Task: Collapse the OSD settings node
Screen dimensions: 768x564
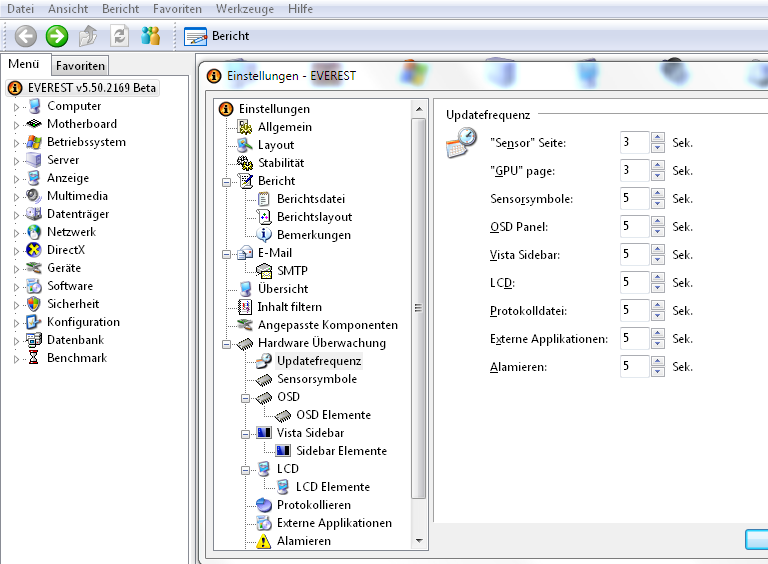Action: tap(245, 398)
